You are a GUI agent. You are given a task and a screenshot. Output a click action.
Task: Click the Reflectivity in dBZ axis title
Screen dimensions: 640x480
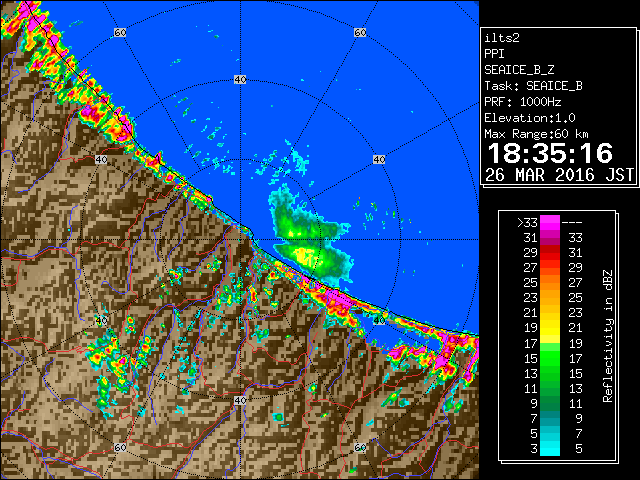coord(608,336)
